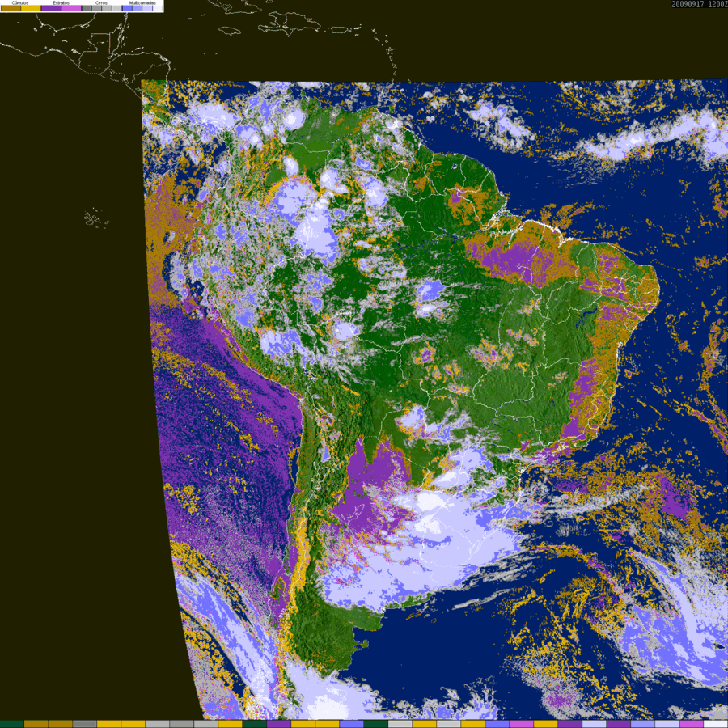Image resolution: width=728 pixels, height=728 pixels.
Task: Pick the dark purple Estratos legend swatch
Action: pos(51,8)
